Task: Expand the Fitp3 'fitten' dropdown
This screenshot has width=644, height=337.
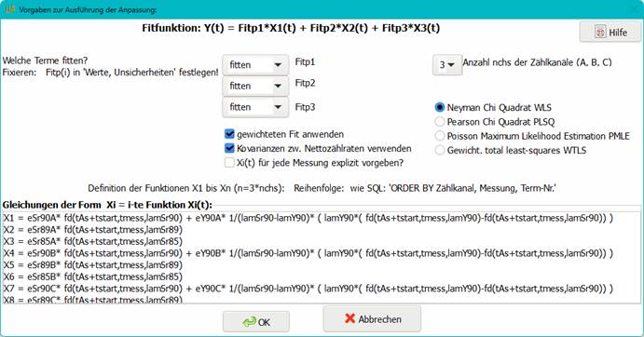Action: (x=255, y=107)
